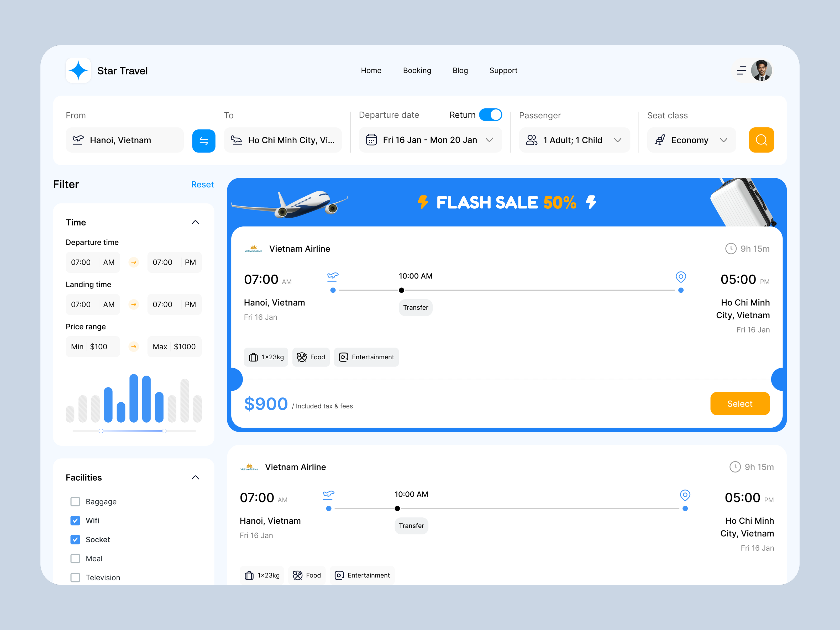Toggle the Return trip switch
Viewport: 840px width, 630px height.
coord(490,115)
